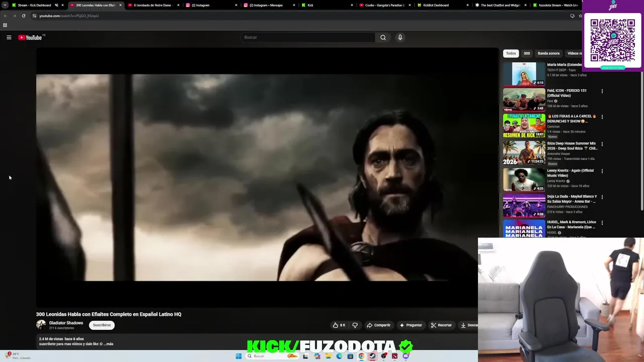Screen dimensions: 644x362
Task: Click Lenny Kravitz - Again video title
Action: 570,173
